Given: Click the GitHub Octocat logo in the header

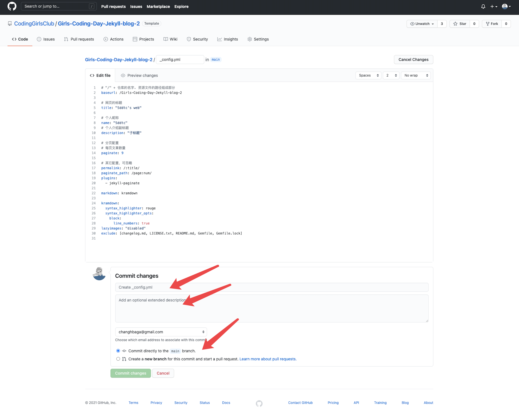Looking at the screenshot, I should click(x=12, y=6).
